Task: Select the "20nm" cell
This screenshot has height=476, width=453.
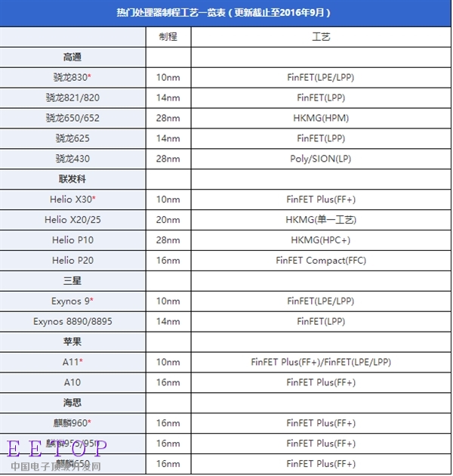Action: pyautogui.click(x=168, y=220)
